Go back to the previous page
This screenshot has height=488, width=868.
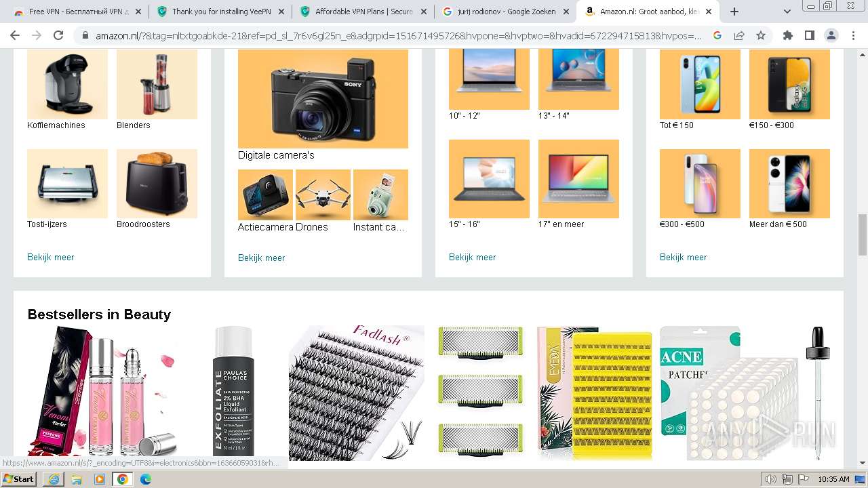[x=15, y=36]
